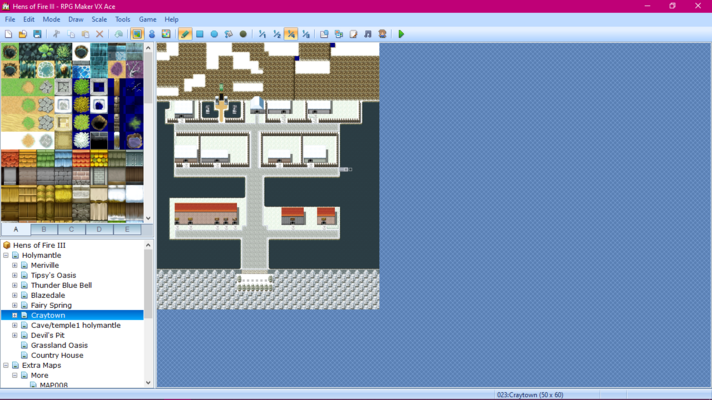Click the Open Project folder icon
The height and width of the screenshot is (400, 712).
coord(23,34)
